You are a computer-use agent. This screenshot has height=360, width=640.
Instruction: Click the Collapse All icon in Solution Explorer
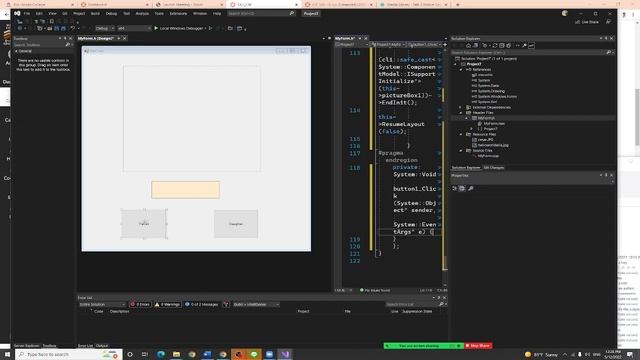[x=502, y=46]
